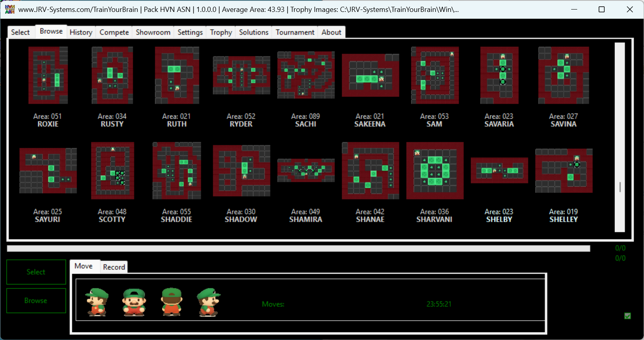Image resolution: width=644 pixels, height=340 pixels.
Task: Click the 'Area: 048' label above SCOTTY
Action: [112, 212]
